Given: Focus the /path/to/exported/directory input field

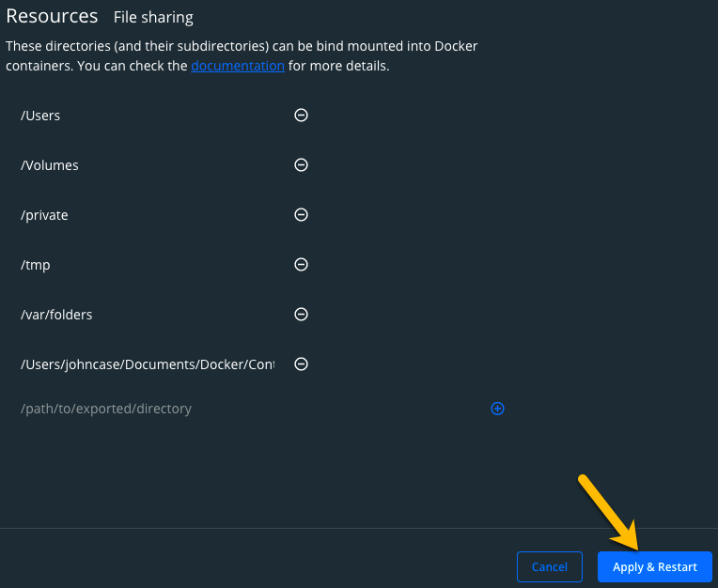Looking at the screenshot, I should [252, 409].
